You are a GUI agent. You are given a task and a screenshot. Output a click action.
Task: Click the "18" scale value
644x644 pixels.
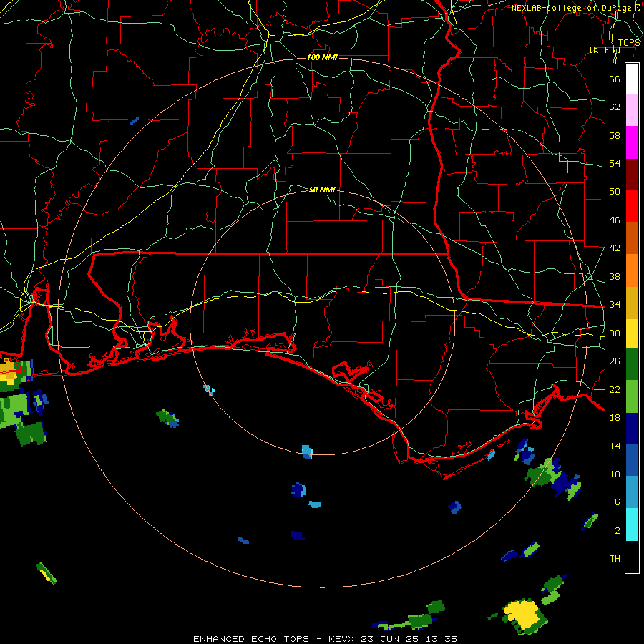pos(615,418)
